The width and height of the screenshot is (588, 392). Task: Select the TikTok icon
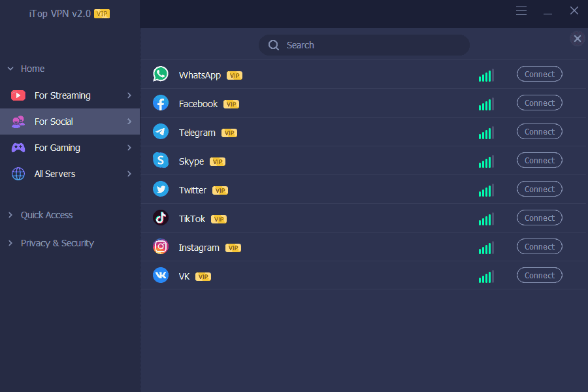(160, 218)
